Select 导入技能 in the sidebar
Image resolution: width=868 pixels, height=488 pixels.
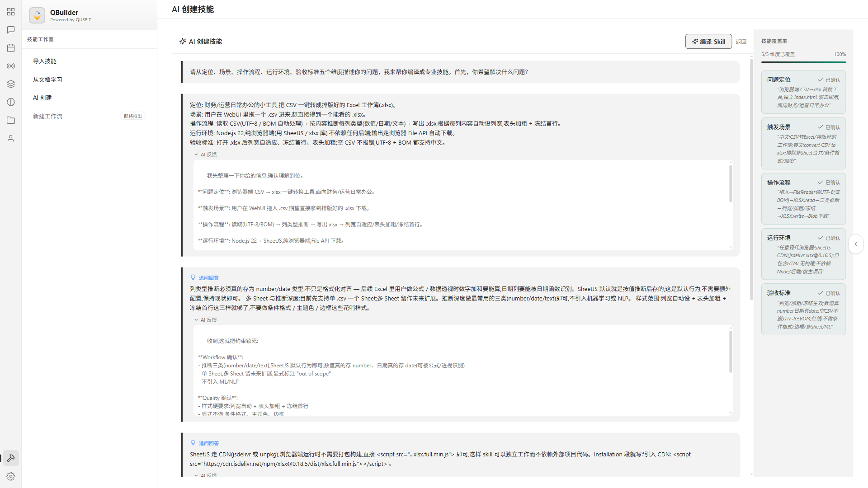tap(89, 61)
